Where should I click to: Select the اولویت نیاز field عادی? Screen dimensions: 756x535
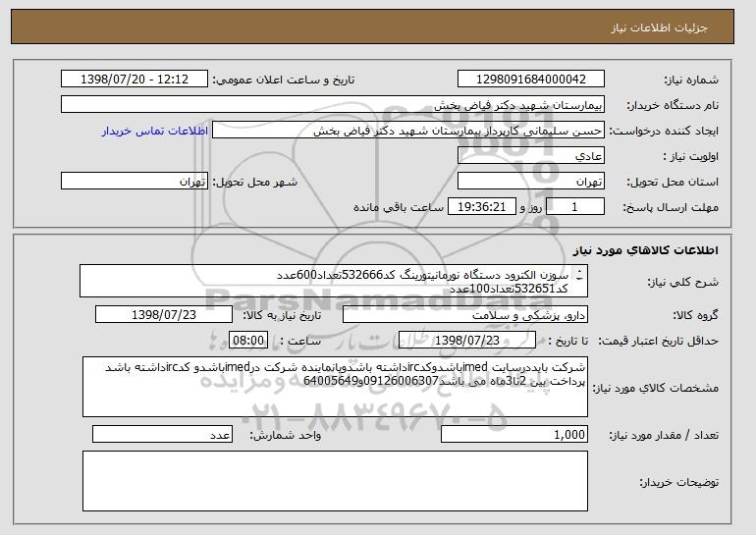[x=531, y=156]
